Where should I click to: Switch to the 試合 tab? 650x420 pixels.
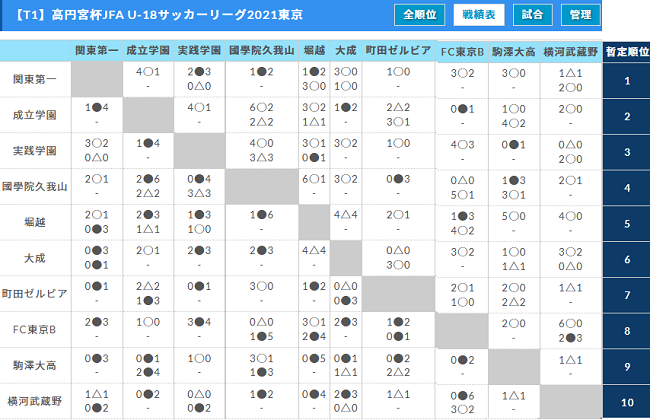532,15
